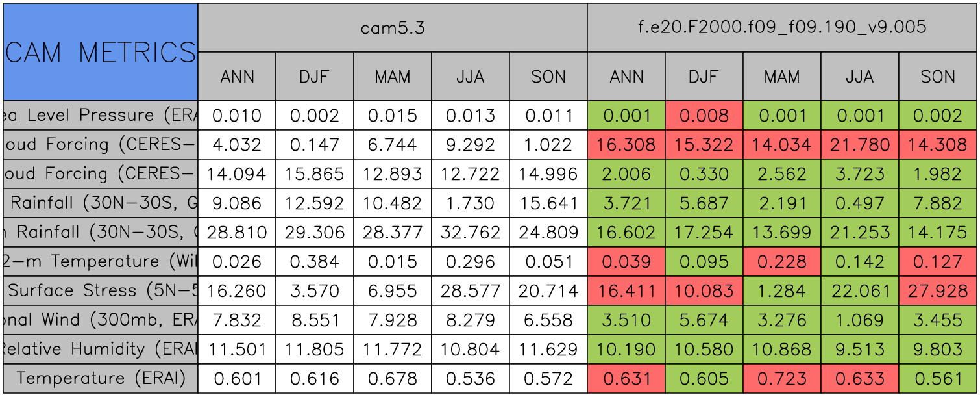Select the JJA header under cam5.3
Viewport: 980px width, 397px height.
[x=471, y=77]
